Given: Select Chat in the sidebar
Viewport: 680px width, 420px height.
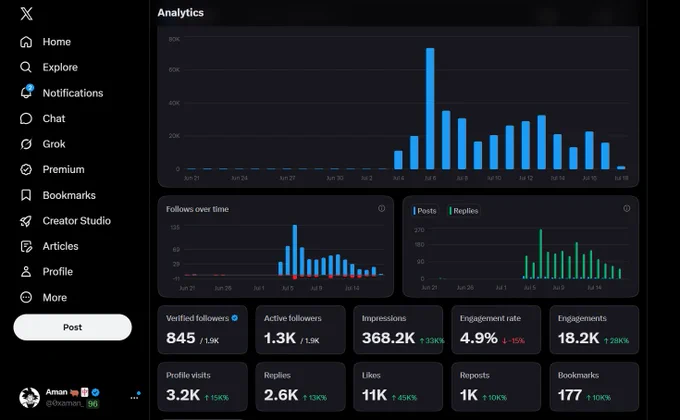Looking at the screenshot, I should [54, 118].
